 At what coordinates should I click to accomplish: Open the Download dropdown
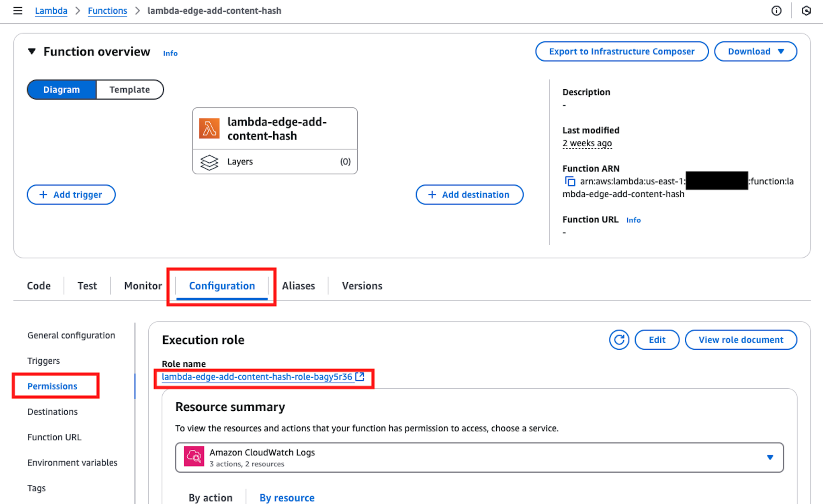(755, 51)
